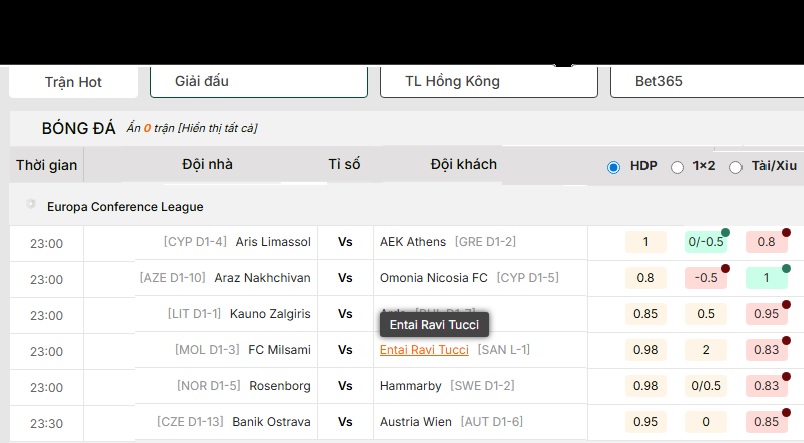Click the 0.95 odds for Banik Ostrava
Viewport: 804px width, 443px height.
coord(645,422)
